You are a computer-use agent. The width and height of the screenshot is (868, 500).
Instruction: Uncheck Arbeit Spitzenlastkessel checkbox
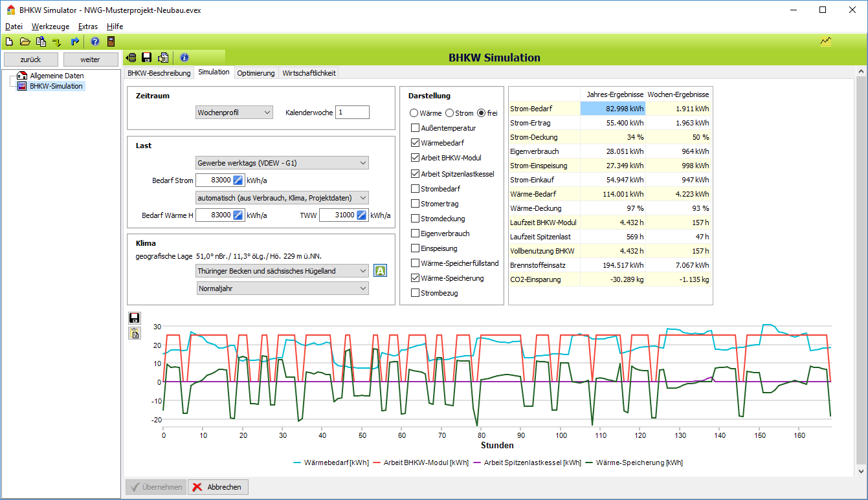(x=415, y=174)
